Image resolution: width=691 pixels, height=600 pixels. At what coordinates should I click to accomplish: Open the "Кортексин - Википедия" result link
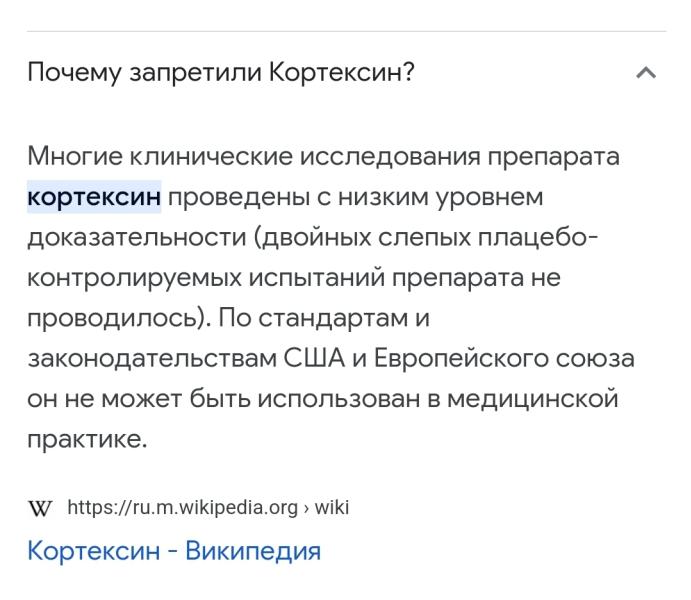[x=174, y=551]
